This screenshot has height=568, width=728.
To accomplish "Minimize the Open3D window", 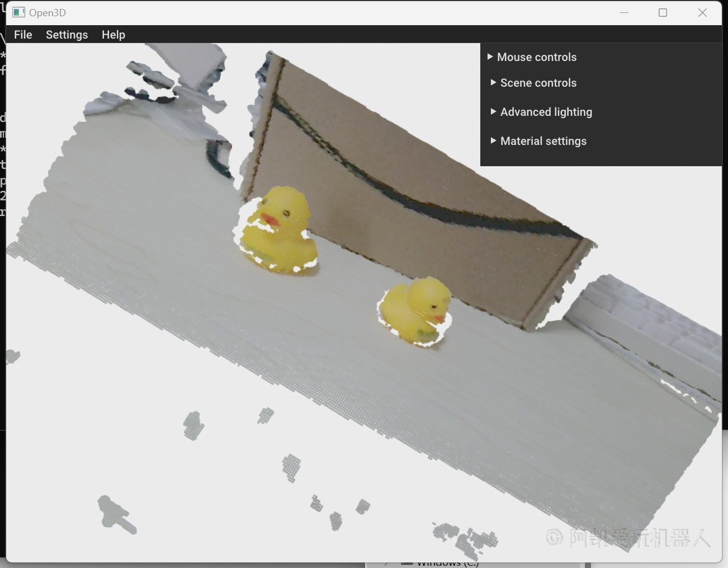I will (624, 12).
